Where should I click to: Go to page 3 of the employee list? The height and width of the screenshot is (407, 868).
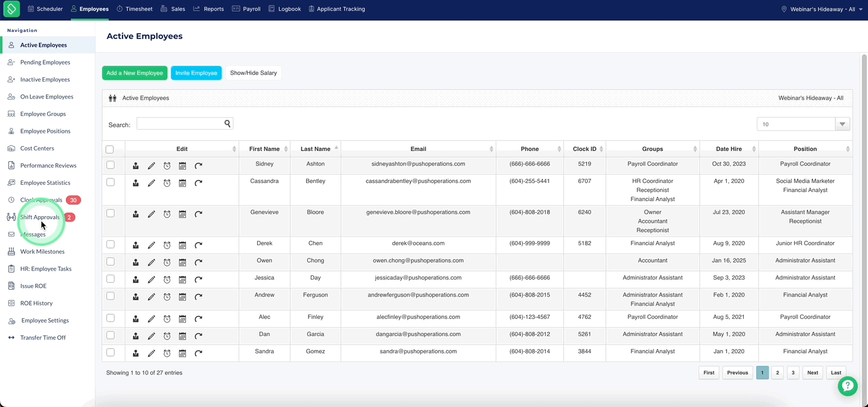coord(793,373)
